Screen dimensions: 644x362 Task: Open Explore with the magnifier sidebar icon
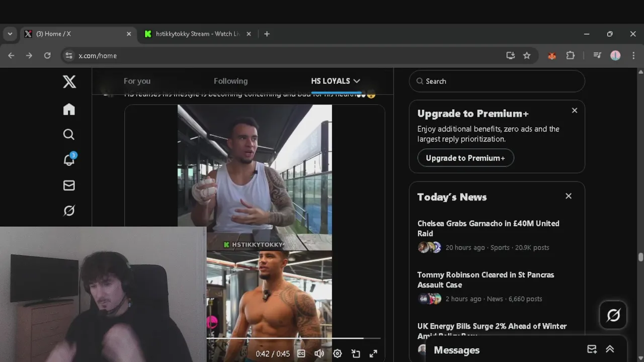pos(69,134)
